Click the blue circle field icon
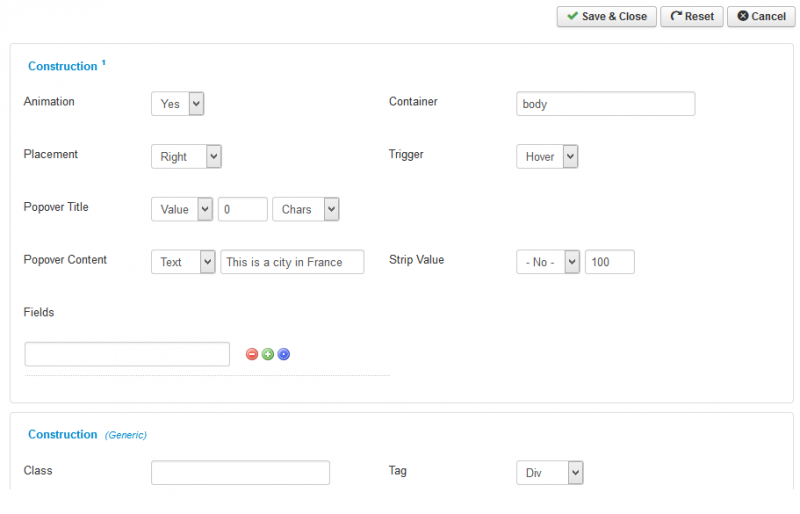The image size is (800, 514). point(284,354)
